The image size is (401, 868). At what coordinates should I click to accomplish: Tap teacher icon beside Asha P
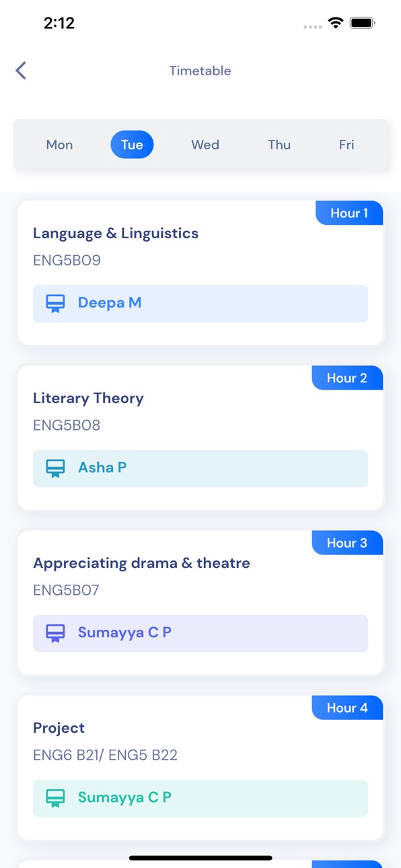pos(55,468)
